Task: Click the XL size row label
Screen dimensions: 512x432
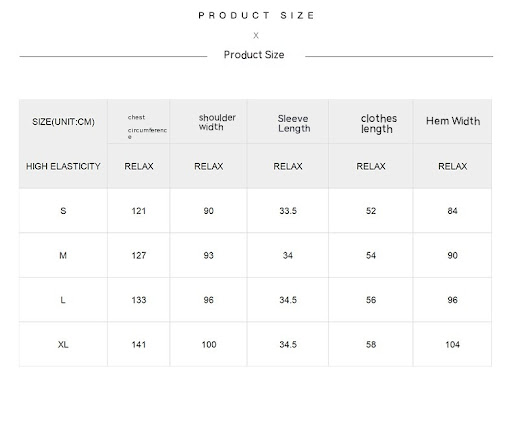Action: (x=63, y=344)
